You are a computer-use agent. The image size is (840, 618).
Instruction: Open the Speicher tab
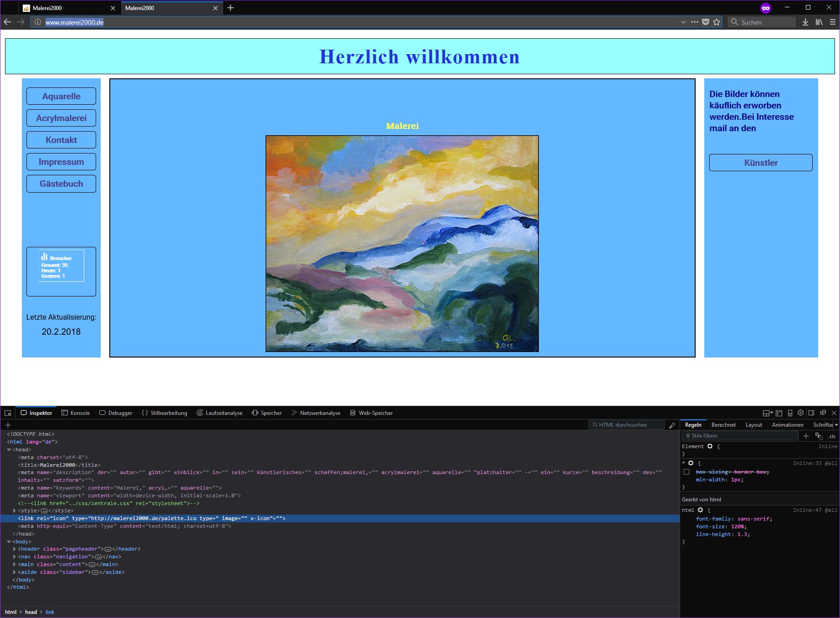click(x=267, y=413)
